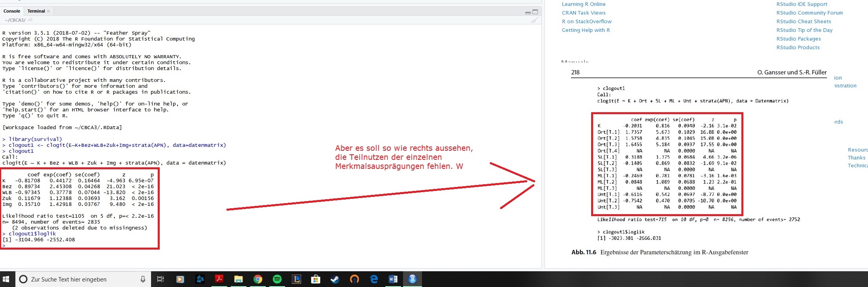Image resolution: width=868 pixels, height=287 pixels.
Task: Open the Learning R Online link
Action: point(583,4)
